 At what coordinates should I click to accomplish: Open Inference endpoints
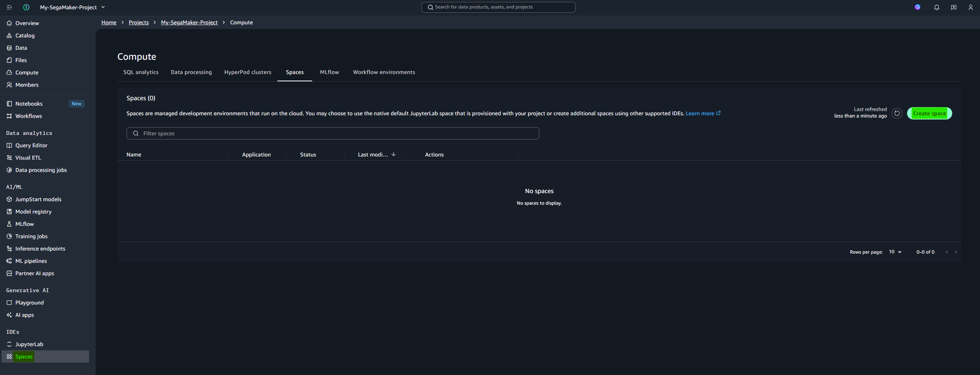46,249
